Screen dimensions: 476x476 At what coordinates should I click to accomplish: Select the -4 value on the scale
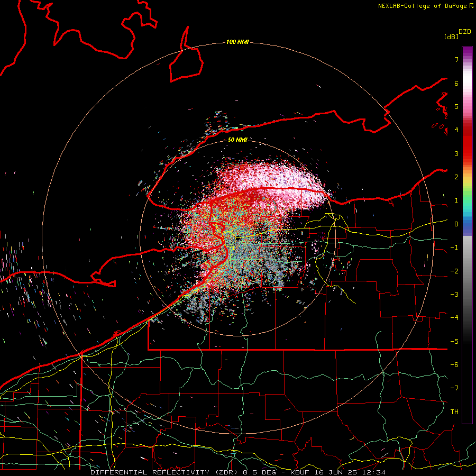coord(454,318)
